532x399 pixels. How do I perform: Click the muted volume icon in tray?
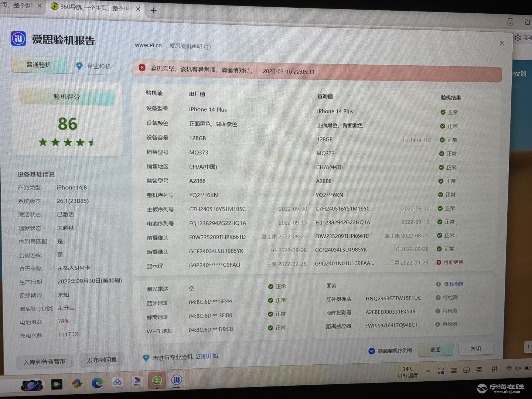pyautogui.click(x=518, y=368)
